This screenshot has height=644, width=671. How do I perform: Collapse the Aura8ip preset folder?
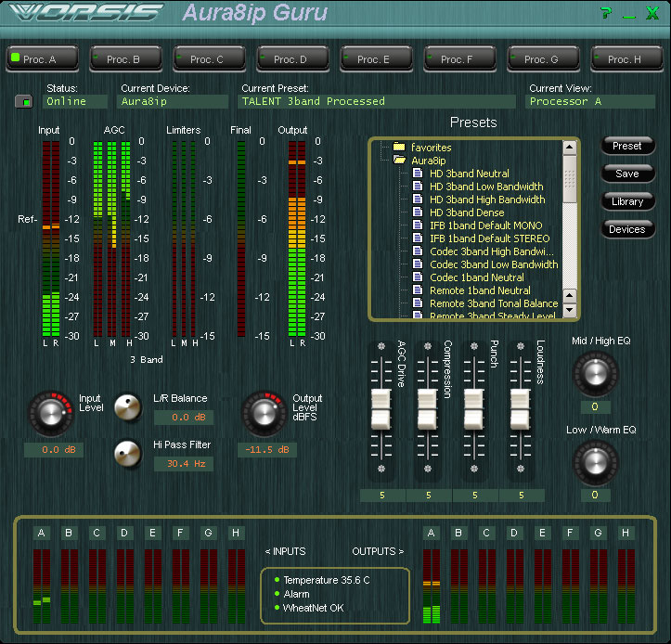tap(399, 160)
